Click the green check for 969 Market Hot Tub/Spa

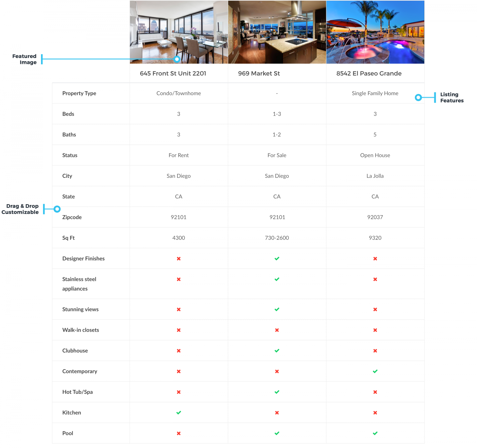277,392
